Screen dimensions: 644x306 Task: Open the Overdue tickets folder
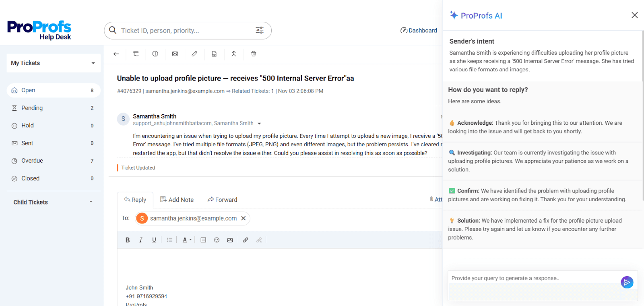(54, 161)
